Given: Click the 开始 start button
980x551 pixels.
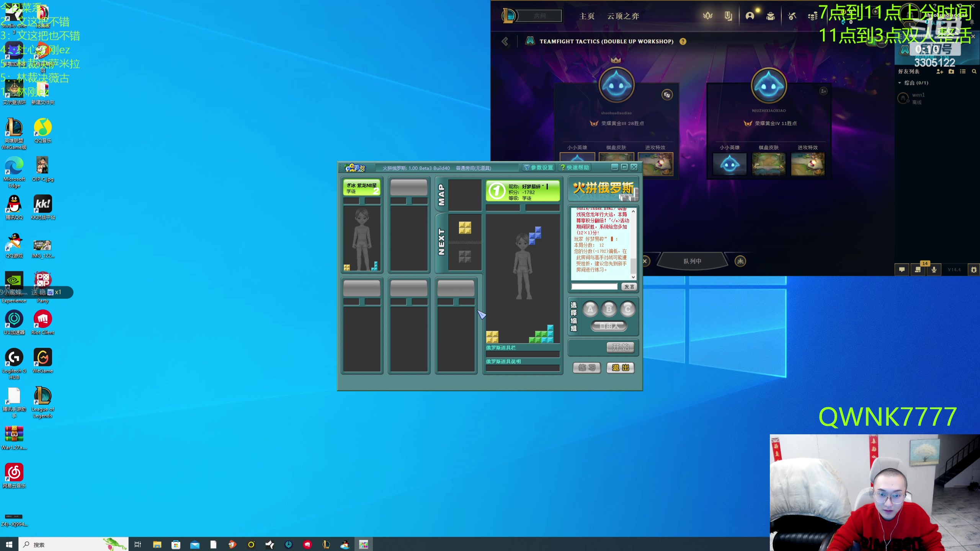Looking at the screenshot, I should pos(621,347).
